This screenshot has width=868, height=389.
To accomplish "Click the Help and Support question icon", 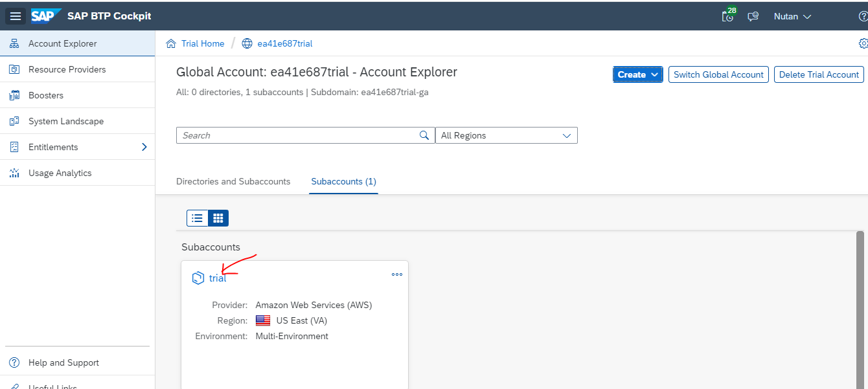I will click(14, 362).
